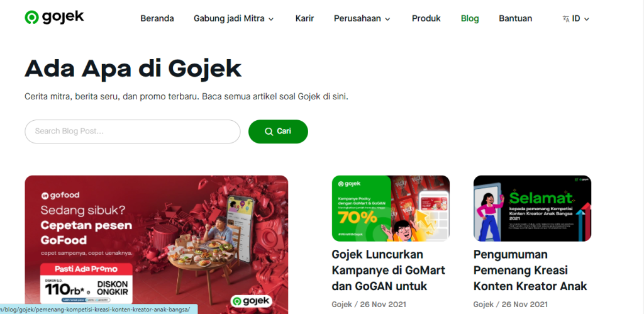Select the Blog navigation tab
This screenshot has width=644, height=314.
coord(470,18)
